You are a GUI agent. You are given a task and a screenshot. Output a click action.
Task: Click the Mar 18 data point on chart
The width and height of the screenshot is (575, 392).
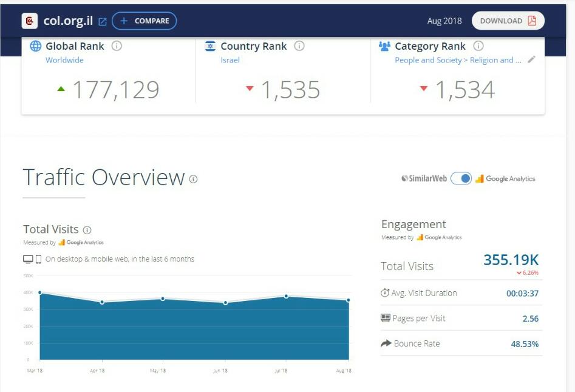[40, 292]
